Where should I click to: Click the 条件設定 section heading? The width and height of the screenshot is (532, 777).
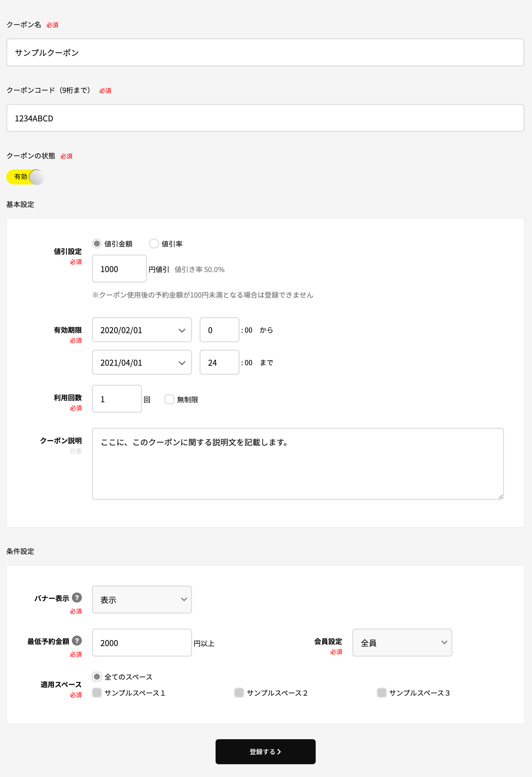coord(20,551)
